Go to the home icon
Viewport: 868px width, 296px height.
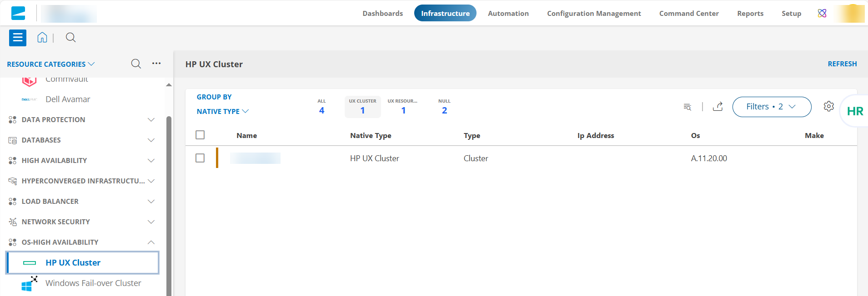click(42, 38)
